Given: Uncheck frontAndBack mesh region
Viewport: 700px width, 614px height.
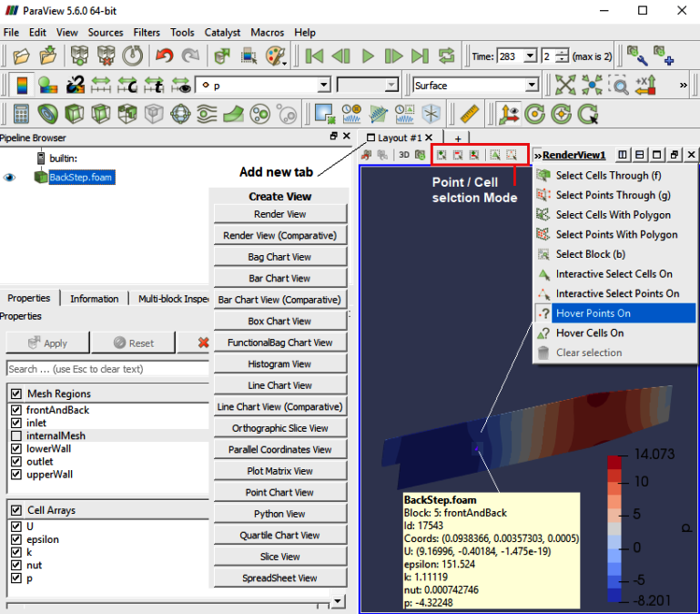Looking at the screenshot, I should coord(16,410).
